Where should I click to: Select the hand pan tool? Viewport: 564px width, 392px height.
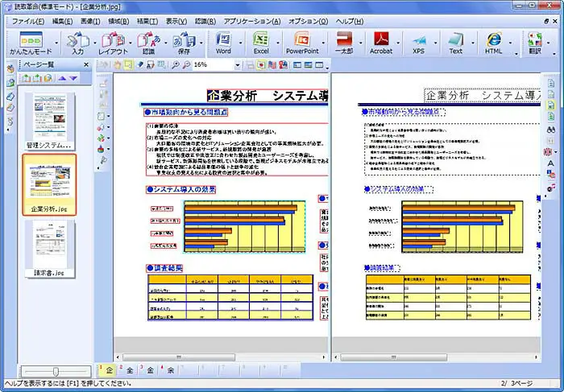click(118, 64)
